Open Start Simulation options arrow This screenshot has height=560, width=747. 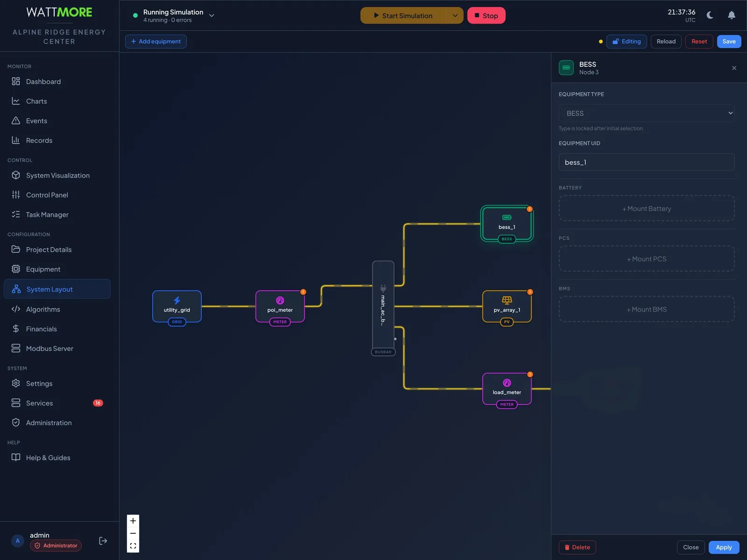455,15
